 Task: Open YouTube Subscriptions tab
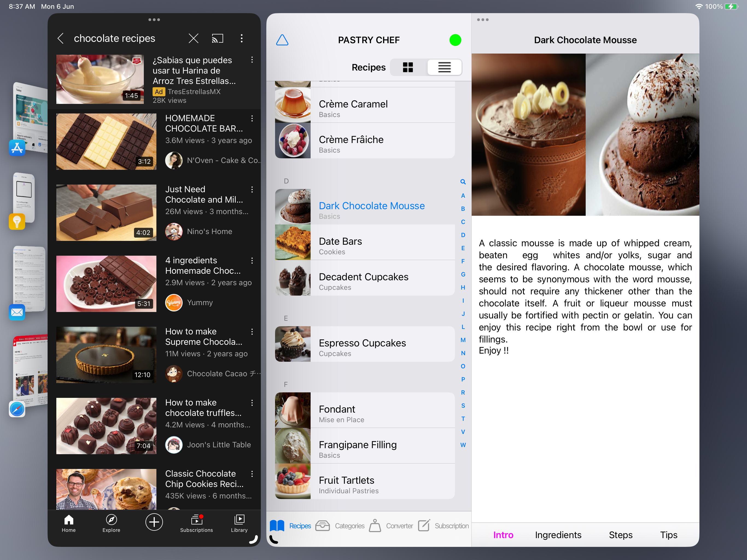[x=197, y=523]
